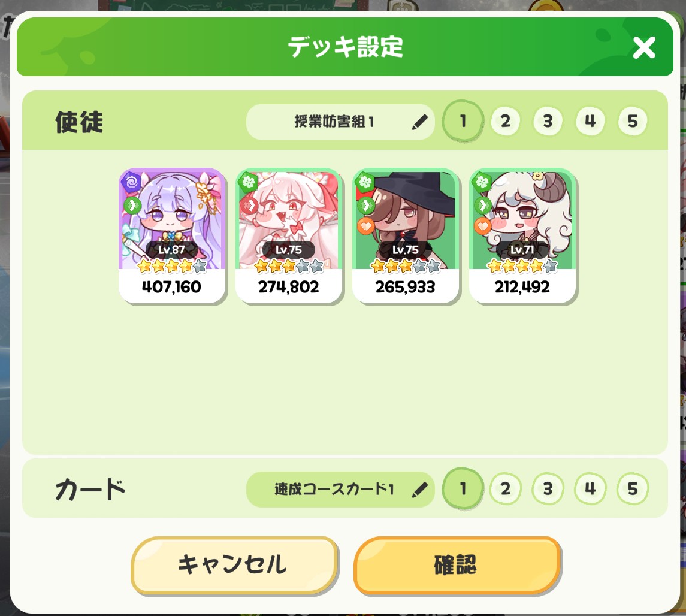The image size is (686, 616).
Task: Click purple swirl element icon on Lv.87 character
Action: (131, 182)
